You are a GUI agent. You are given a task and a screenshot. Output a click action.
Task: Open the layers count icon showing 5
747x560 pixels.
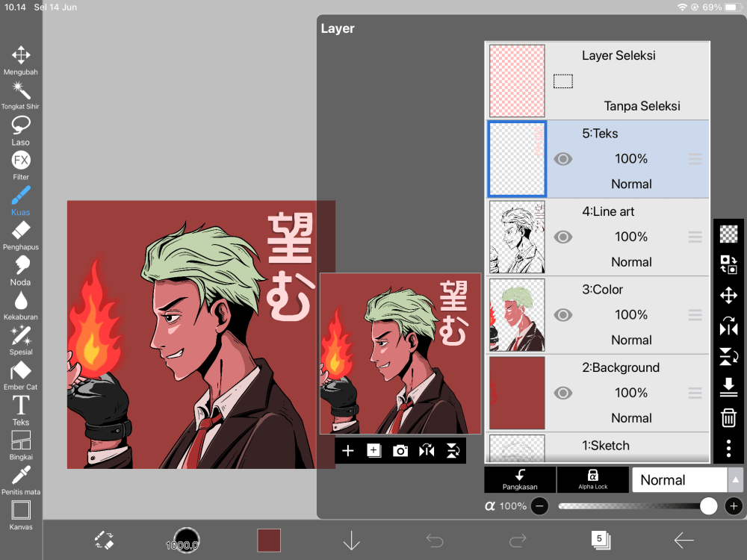[601, 540]
